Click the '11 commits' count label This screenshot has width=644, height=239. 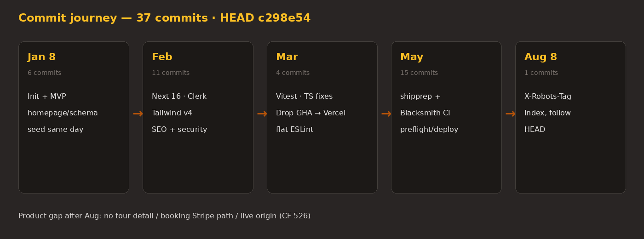[x=171, y=73]
